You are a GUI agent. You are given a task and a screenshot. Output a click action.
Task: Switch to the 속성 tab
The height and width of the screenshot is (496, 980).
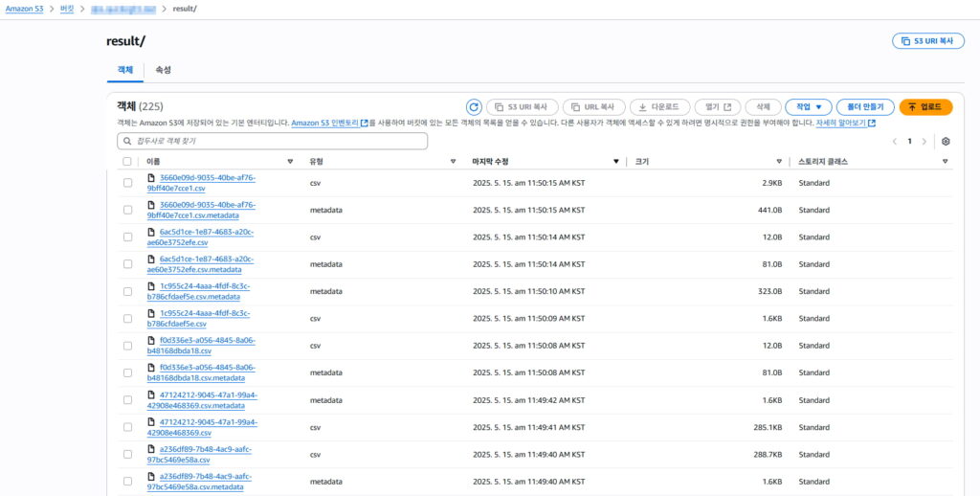[x=163, y=70]
